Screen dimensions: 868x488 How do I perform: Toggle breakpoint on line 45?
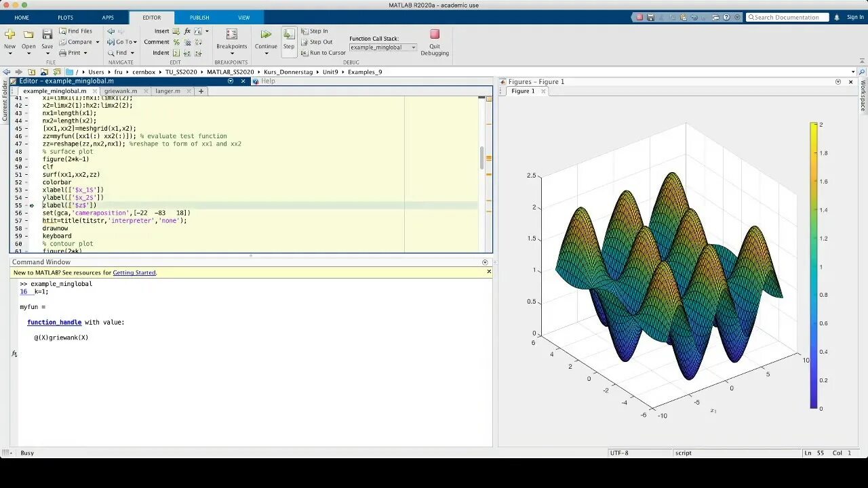pyautogui.click(x=27, y=128)
